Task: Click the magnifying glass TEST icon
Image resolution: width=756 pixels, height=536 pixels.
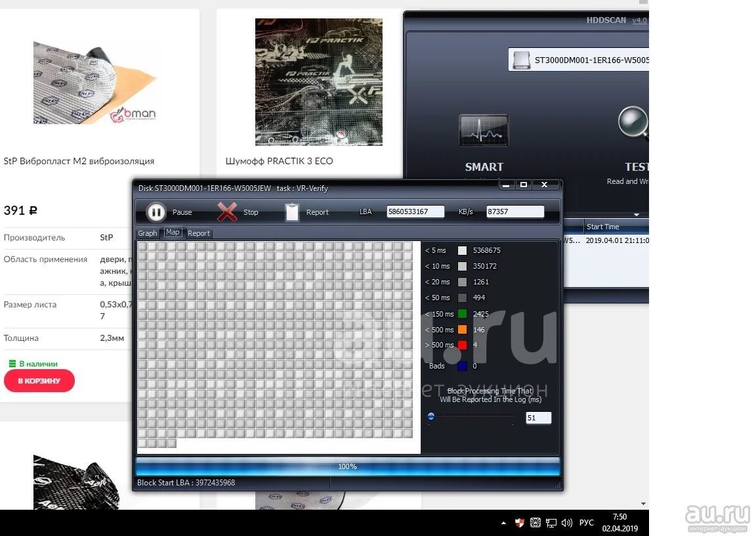Action: (x=634, y=123)
